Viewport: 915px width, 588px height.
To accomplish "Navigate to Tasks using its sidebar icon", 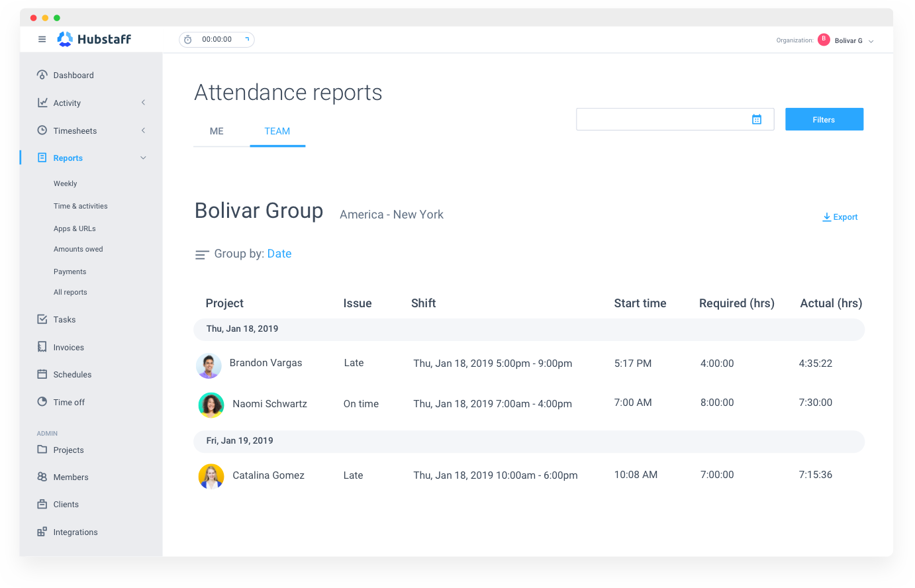I will click(x=66, y=319).
